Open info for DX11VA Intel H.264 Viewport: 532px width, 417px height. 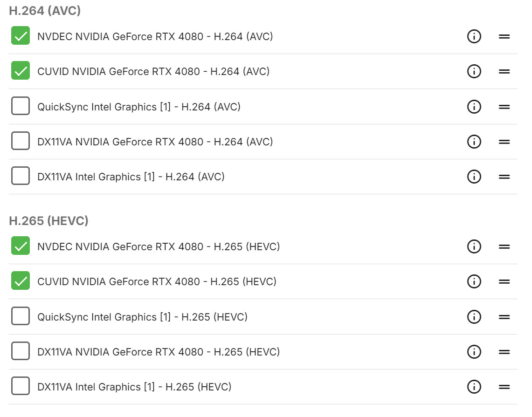474,177
